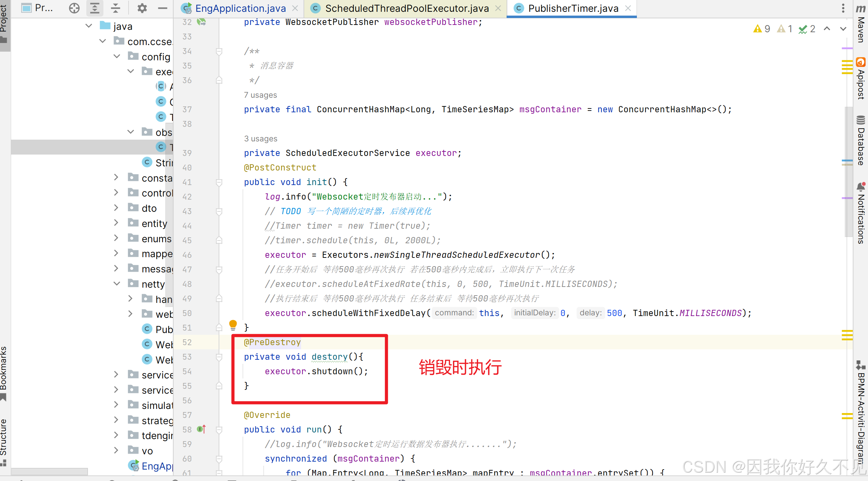Collapse the config folder in project tree

(117, 56)
